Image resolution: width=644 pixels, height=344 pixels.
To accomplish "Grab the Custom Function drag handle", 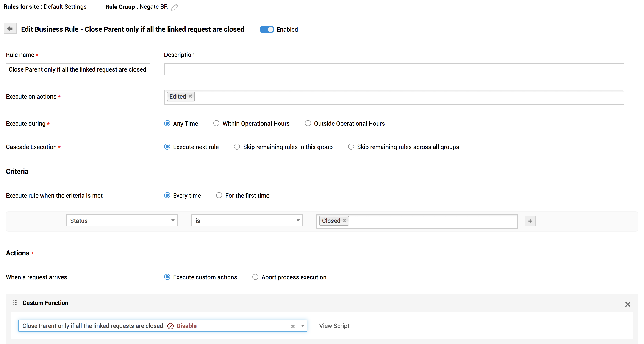I will 15,303.
